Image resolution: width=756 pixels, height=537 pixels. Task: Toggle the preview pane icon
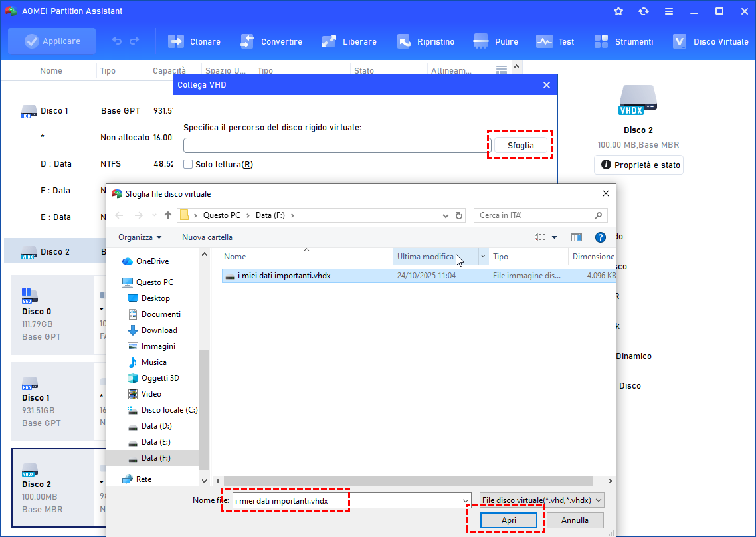click(x=576, y=237)
